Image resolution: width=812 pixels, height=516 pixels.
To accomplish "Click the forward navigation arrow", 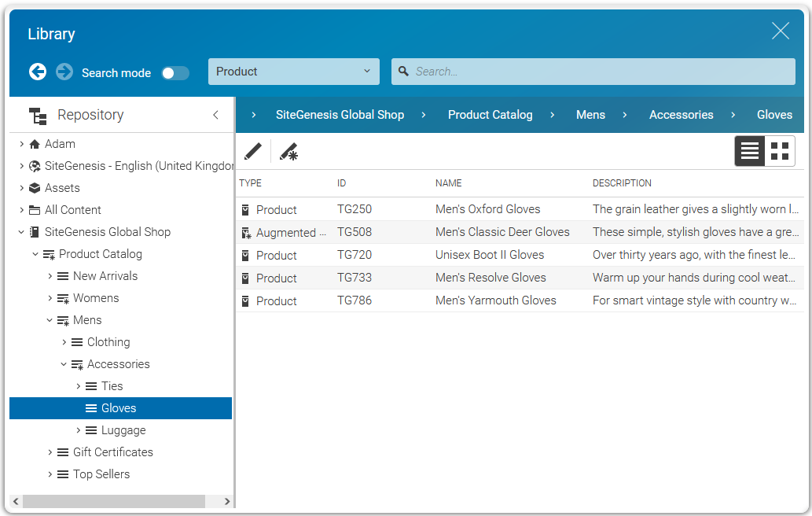I will point(64,72).
